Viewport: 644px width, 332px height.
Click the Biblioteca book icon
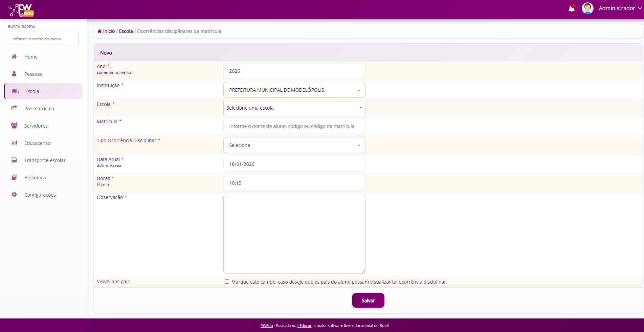point(14,177)
